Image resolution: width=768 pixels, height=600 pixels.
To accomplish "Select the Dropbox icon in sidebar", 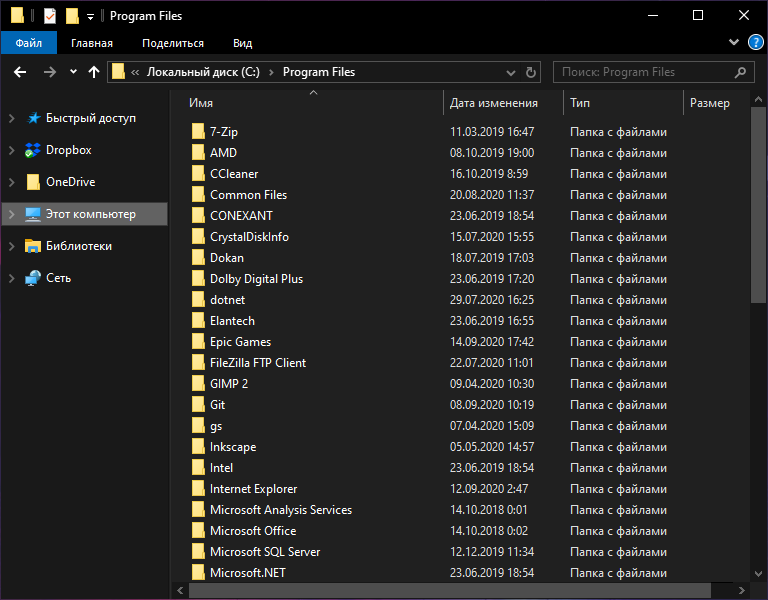I will tap(32, 150).
